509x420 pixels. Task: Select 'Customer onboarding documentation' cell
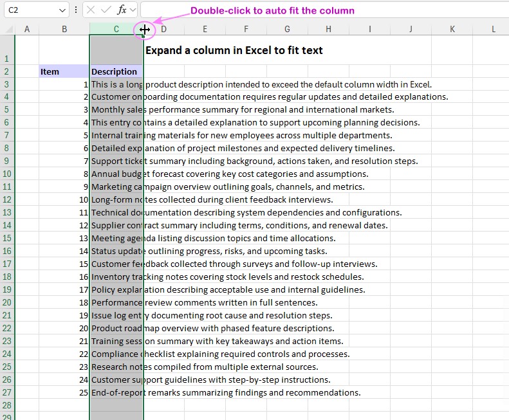coord(116,96)
